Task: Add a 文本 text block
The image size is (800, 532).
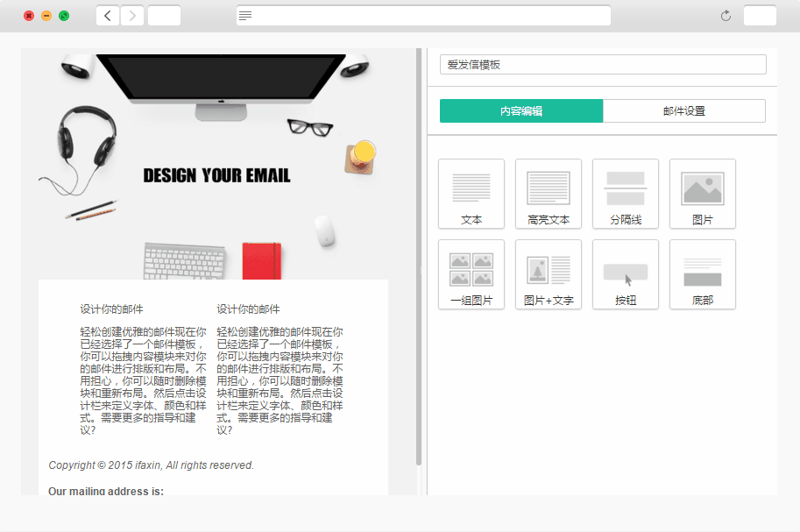Action: point(471,194)
